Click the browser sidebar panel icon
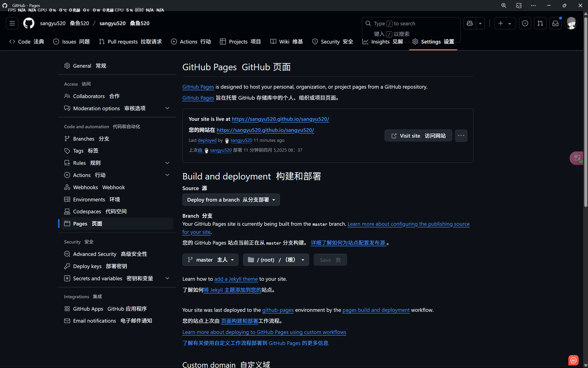 pyautogui.click(x=519, y=6)
